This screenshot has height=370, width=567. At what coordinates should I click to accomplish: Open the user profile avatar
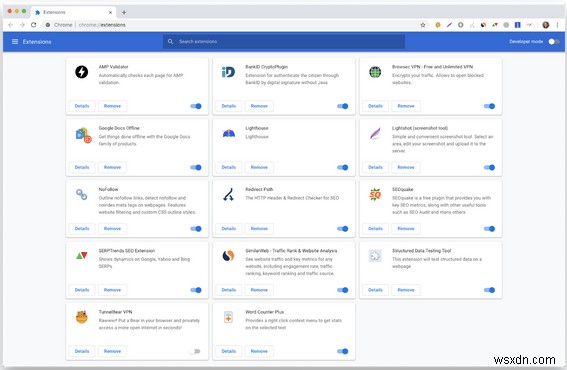pos(546,25)
